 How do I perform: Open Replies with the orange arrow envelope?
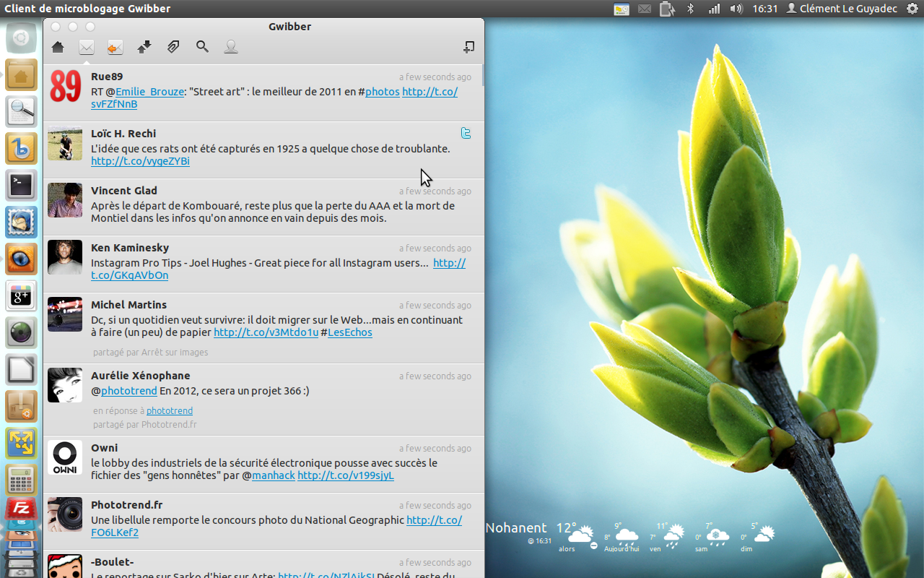click(115, 47)
